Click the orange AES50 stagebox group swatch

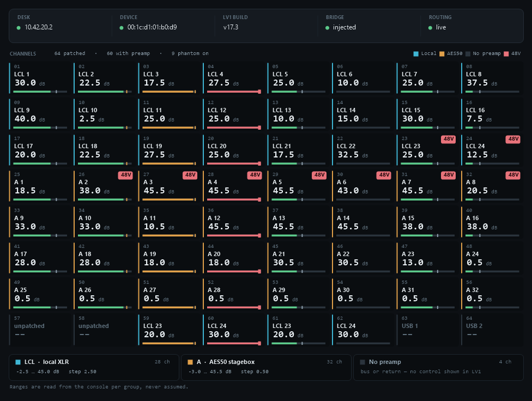tap(190, 362)
